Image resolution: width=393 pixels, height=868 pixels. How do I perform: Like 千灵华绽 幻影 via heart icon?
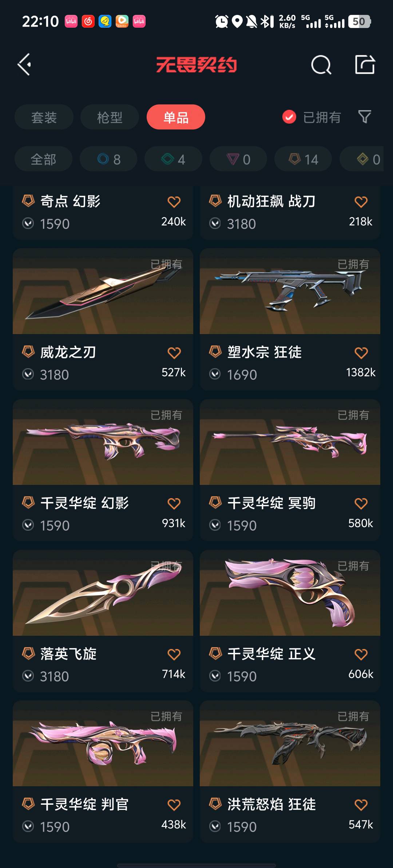pos(174,503)
